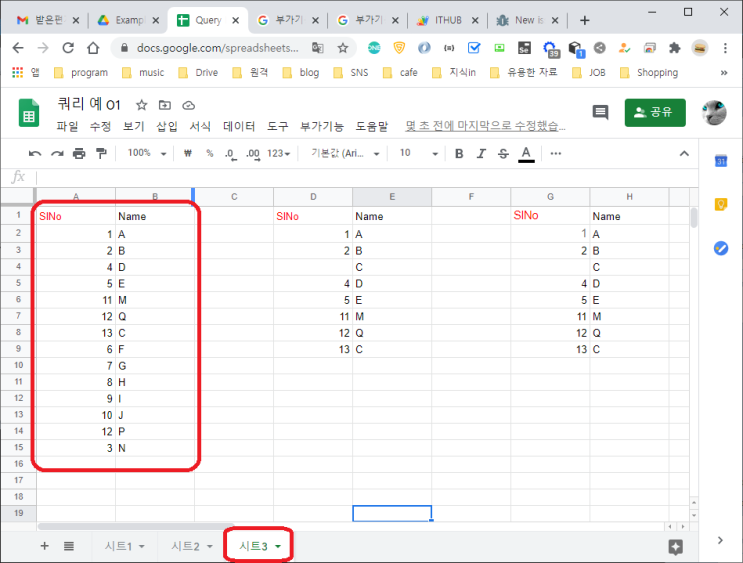Open the Chrome extensions puzzle icon
Image resolution: width=743 pixels, height=563 pixels.
tap(674, 48)
